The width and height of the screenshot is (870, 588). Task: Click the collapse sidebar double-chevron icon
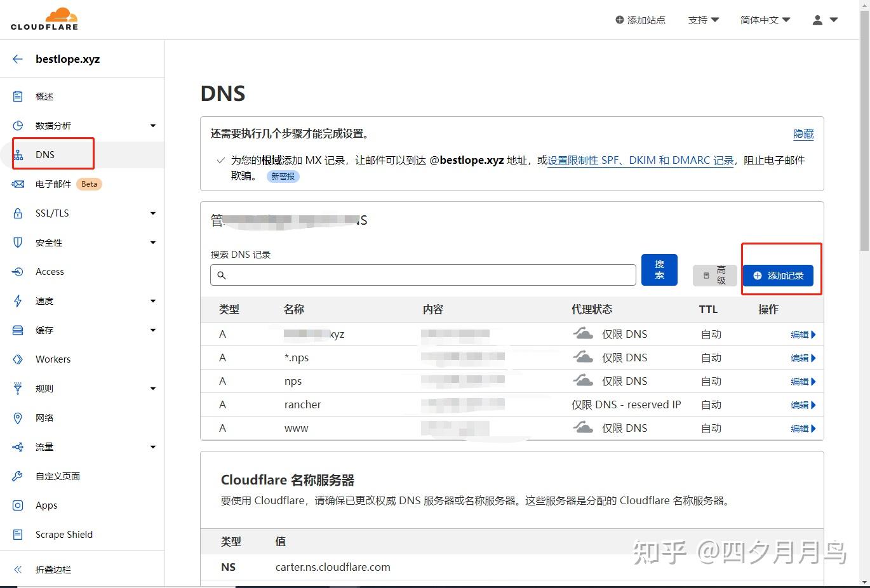click(x=18, y=570)
